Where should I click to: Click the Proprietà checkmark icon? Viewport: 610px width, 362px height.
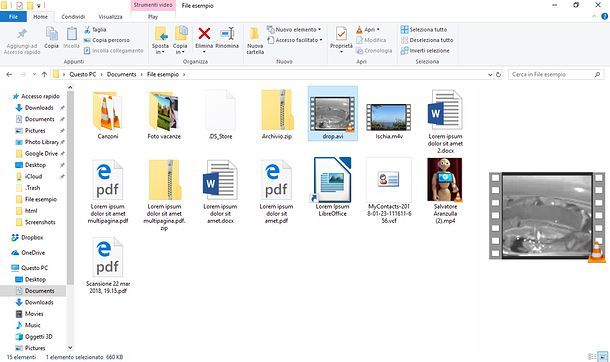pos(341,34)
